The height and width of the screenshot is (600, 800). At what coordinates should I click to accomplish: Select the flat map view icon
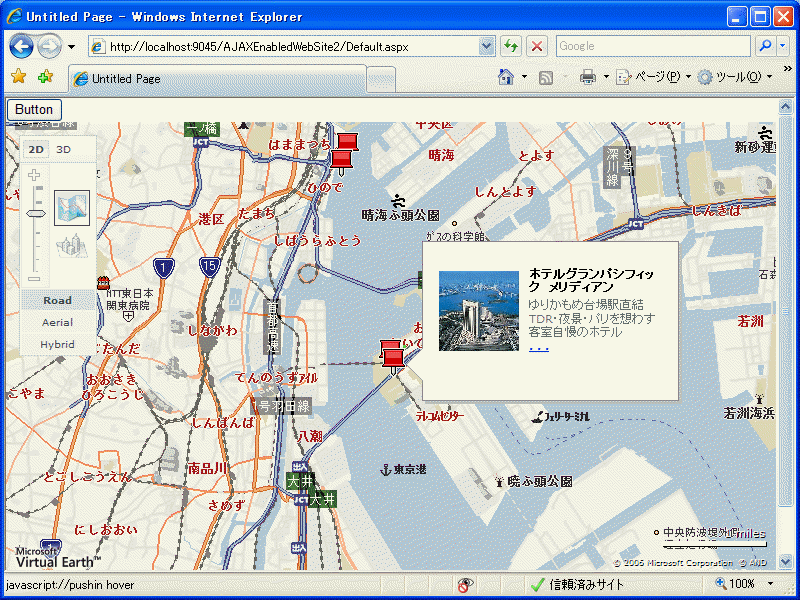click(72, 207)
